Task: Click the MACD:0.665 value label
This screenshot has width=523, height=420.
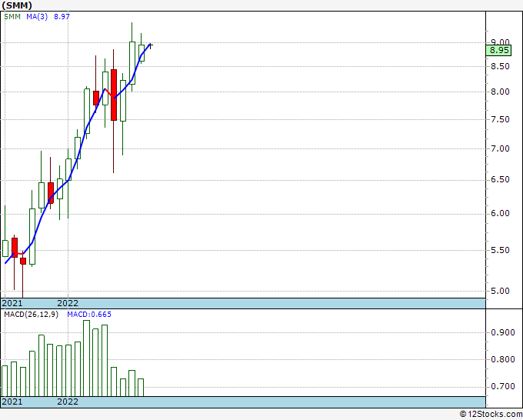Action: click(89, 315)
